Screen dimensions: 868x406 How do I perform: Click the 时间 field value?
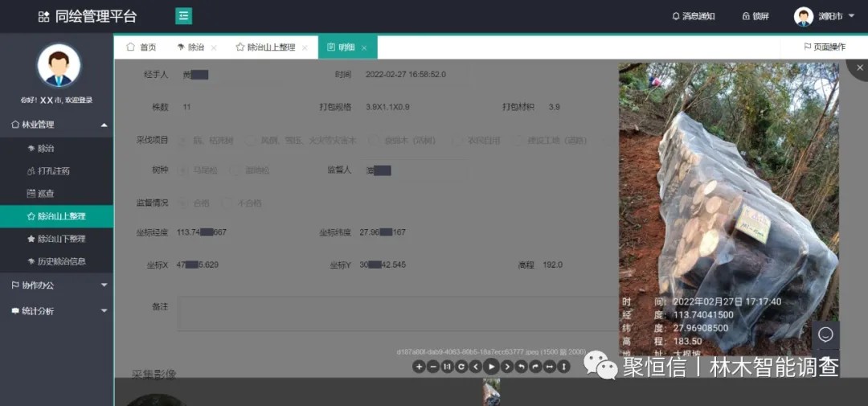(406, 74)
